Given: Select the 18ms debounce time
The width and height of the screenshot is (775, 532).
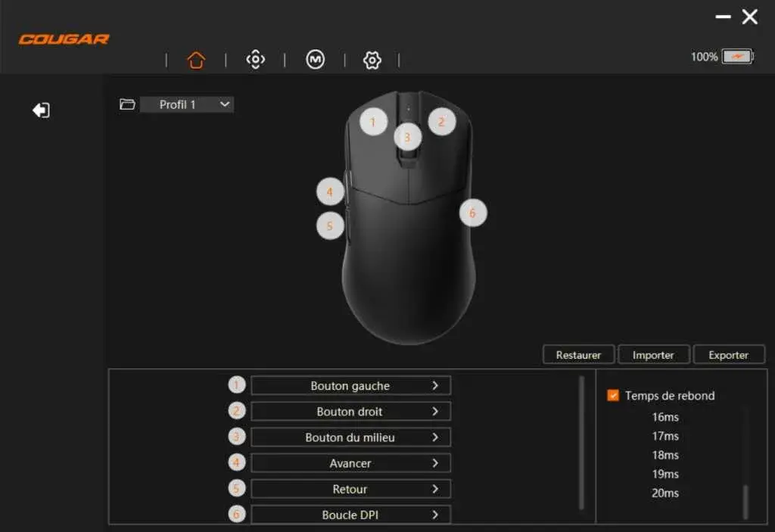Looking at the screenshot, I should click(x=665, y=455).
